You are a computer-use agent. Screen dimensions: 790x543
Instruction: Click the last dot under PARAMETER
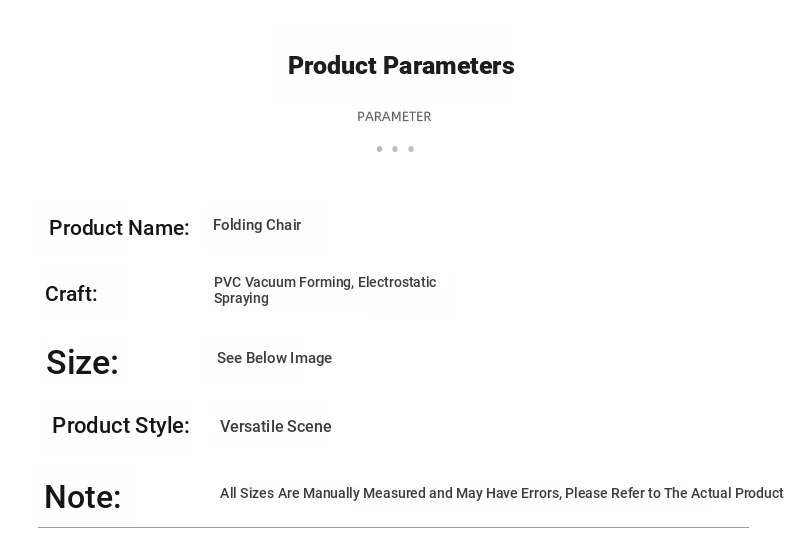[411, 149]
